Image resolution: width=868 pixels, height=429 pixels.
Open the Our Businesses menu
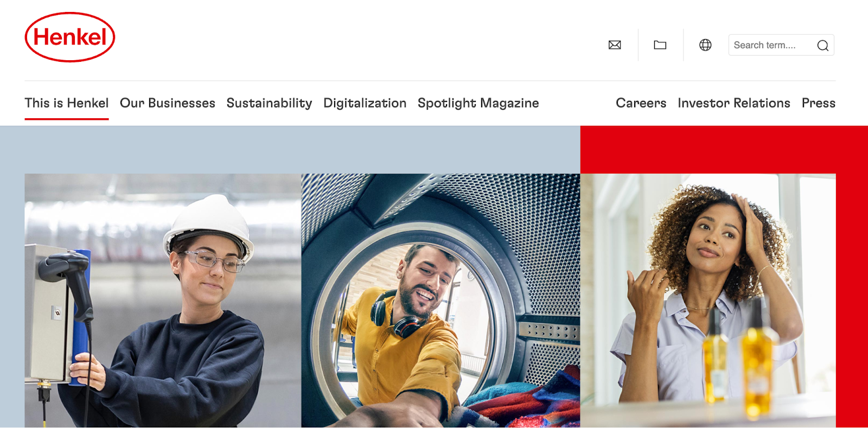(168, 103)
